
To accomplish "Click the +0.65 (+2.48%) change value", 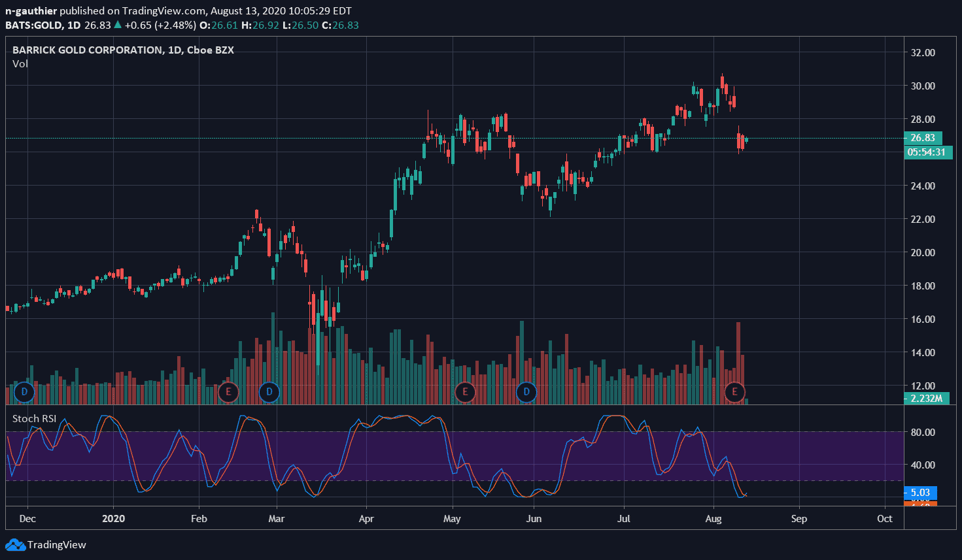I will point(160,25).
